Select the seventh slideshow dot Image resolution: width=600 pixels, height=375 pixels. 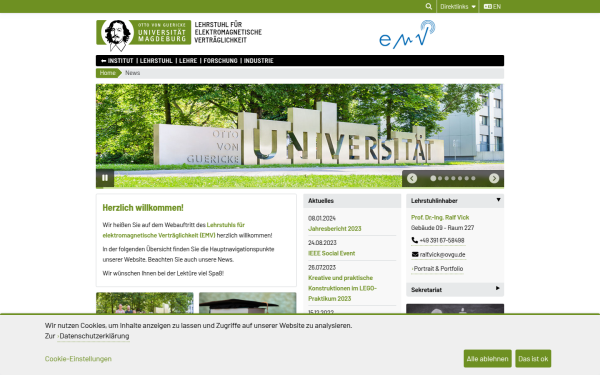(x=473, y=178)
